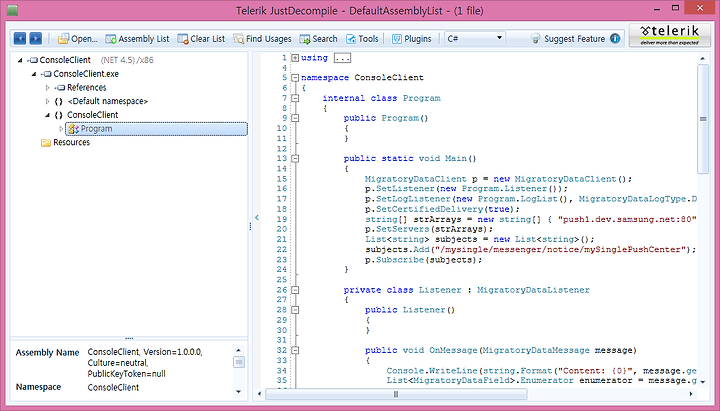
Task: Click the Resources folder icon
Action: [45, 143]
